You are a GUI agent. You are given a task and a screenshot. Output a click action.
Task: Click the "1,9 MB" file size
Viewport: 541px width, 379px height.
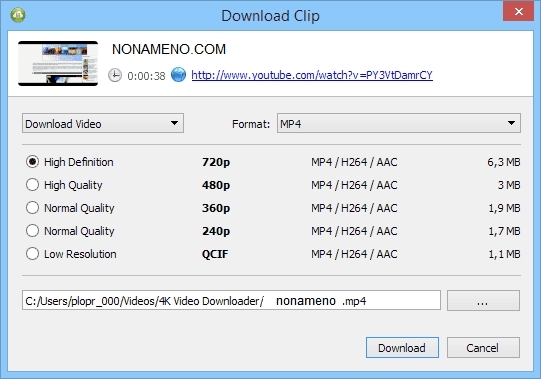pos(504,208)
